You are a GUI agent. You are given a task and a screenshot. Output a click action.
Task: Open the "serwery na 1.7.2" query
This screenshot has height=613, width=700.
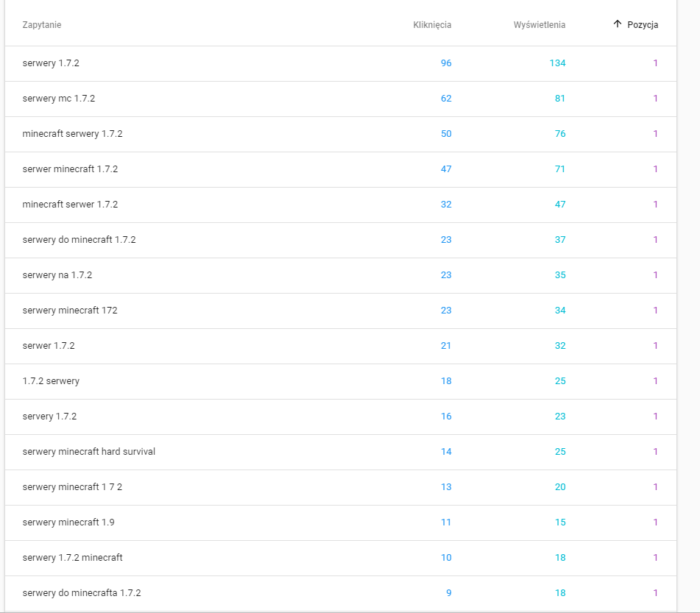(57, 275)
